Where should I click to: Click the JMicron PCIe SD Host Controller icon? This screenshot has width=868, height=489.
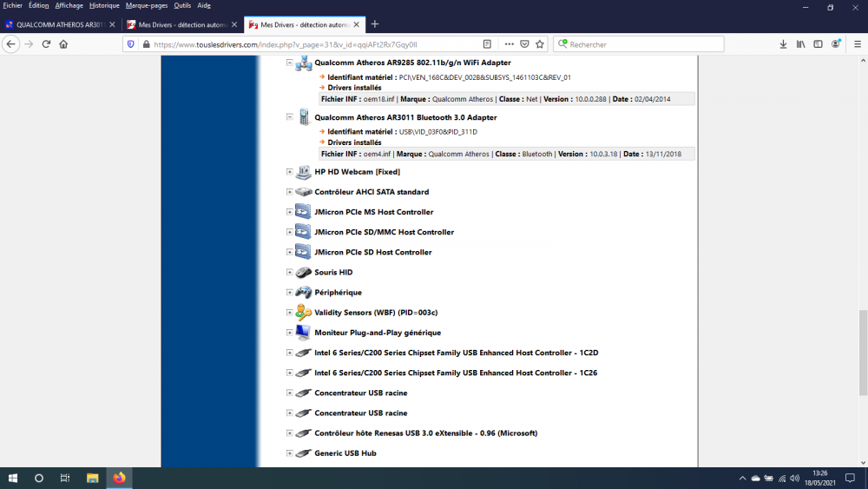point(303,251)
